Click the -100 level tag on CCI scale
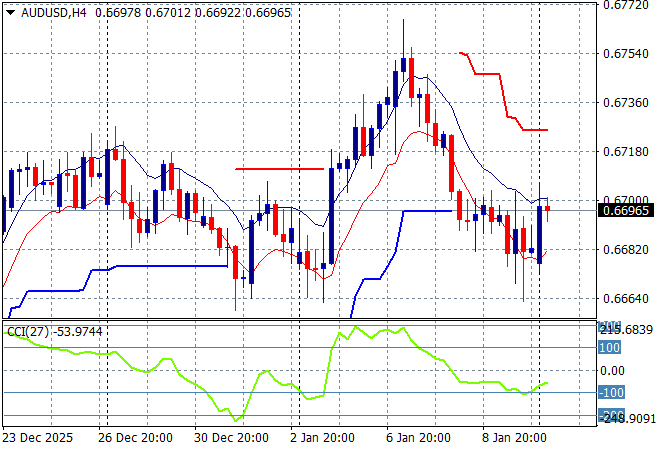Screen dimensions: 660x450 coord(610,393)
